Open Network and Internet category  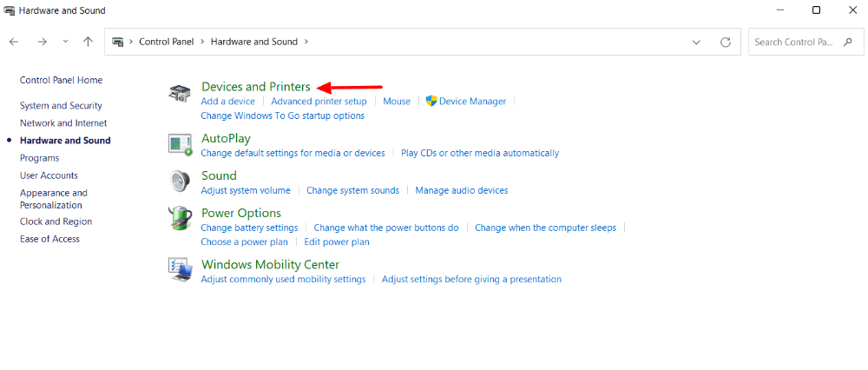point(63,123)
